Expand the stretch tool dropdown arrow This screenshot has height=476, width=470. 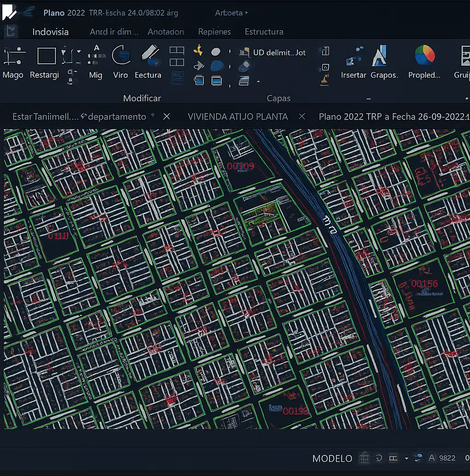tap(79, 51)
